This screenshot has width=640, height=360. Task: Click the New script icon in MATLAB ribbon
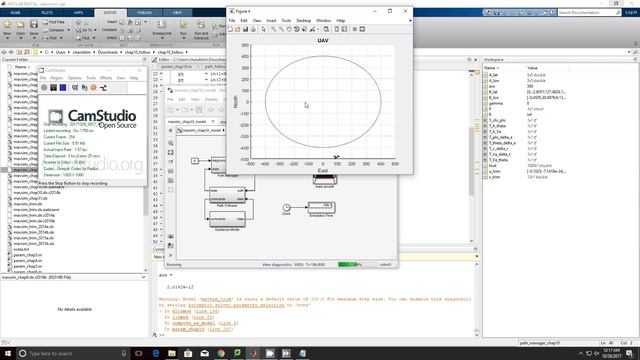7,24
